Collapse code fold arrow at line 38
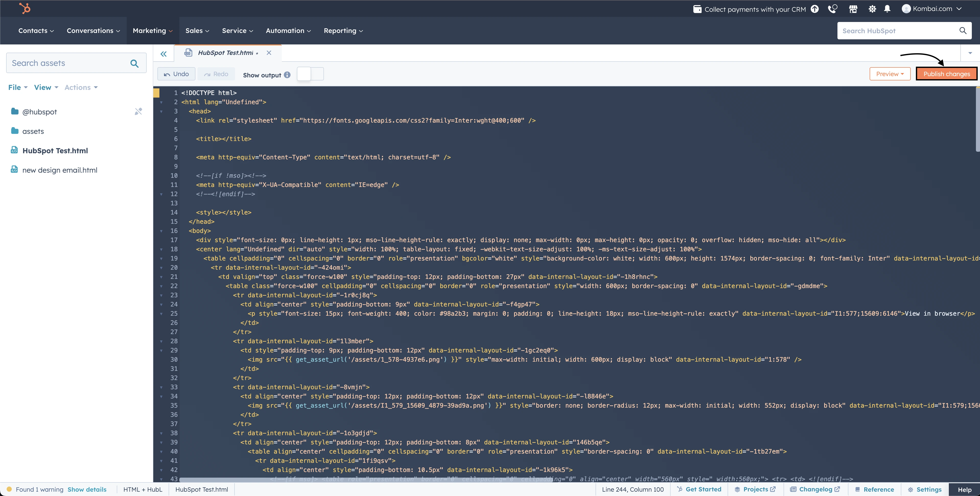The height and width of the screenshot is (496, 980). tap(161, 433)
